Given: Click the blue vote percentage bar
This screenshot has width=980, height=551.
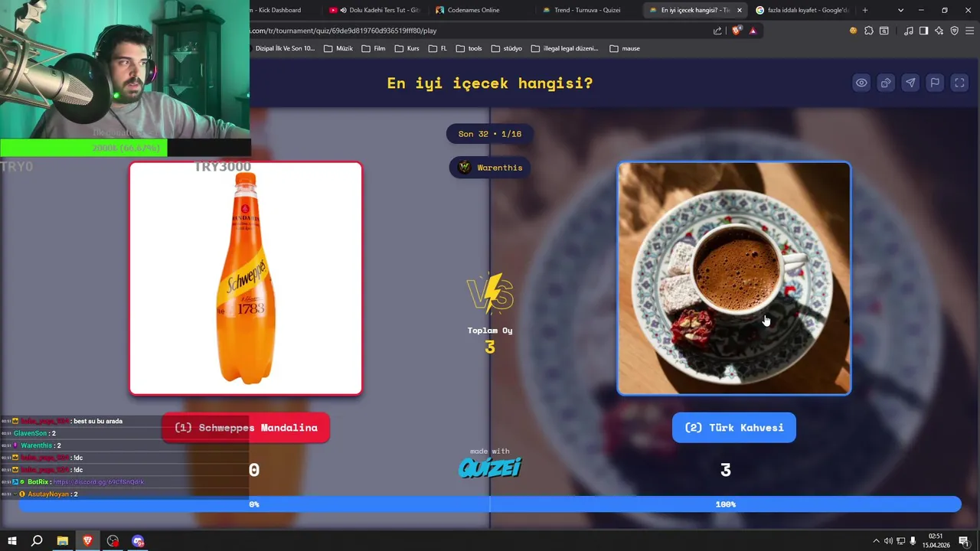Looking at the screenshot, I should point(490,504).
